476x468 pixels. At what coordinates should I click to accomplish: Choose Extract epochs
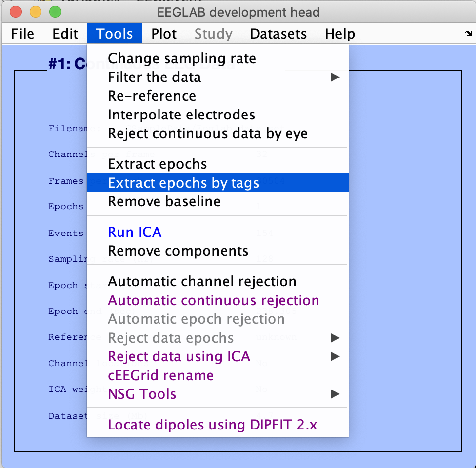(218, 164)
